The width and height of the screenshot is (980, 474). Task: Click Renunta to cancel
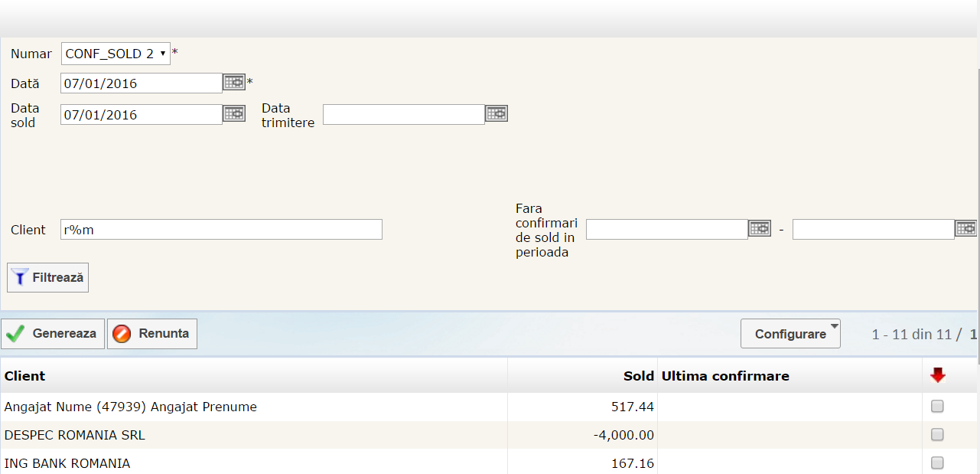(x=152, y=334)
